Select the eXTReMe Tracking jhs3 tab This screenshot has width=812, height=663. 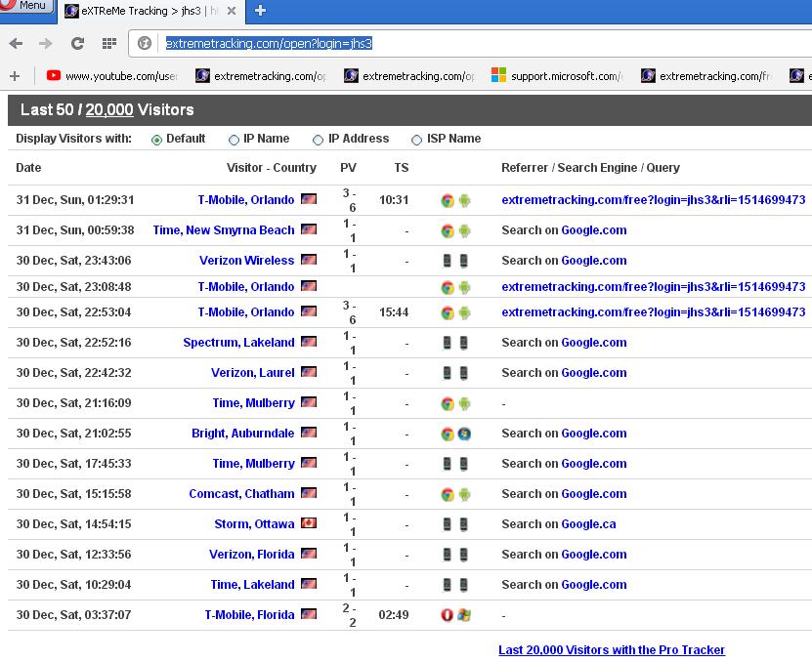150,11
